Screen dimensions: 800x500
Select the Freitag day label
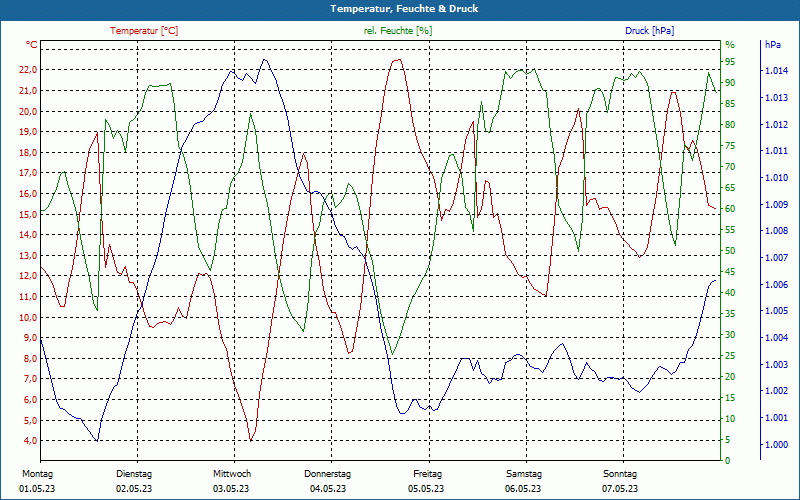[428, 474]
